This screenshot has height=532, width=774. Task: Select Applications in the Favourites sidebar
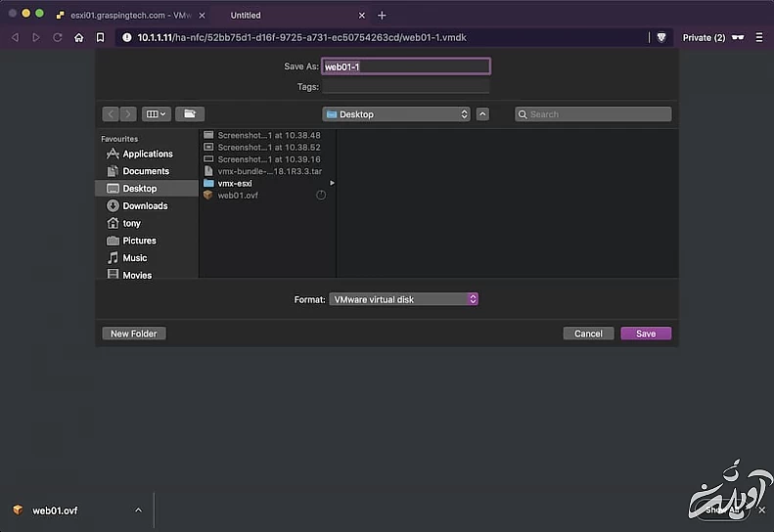coord(147,155)
